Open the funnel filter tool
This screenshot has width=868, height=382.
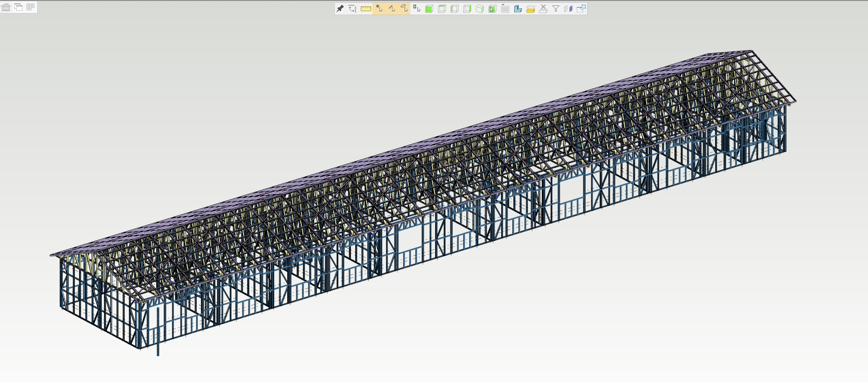coord(556,9)
